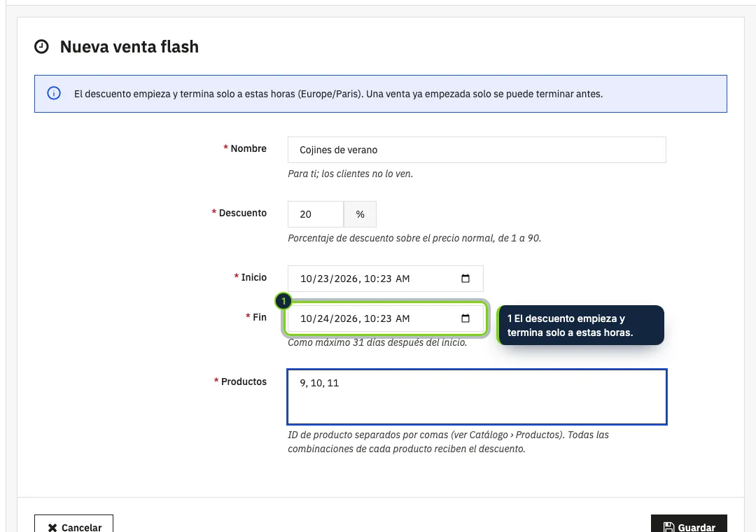Click the Europe/Paris notice text in blue banner
Viewport: 756px width, 532px height.
click(x=339, y=94)
